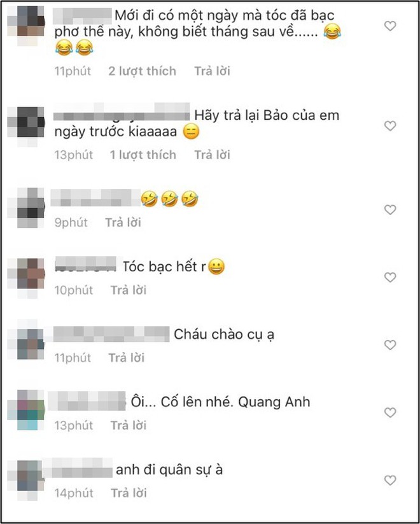Screen dimensions: 420x524
Task: Tap heart beside the three laughing emojis comment
Action: 390,209
